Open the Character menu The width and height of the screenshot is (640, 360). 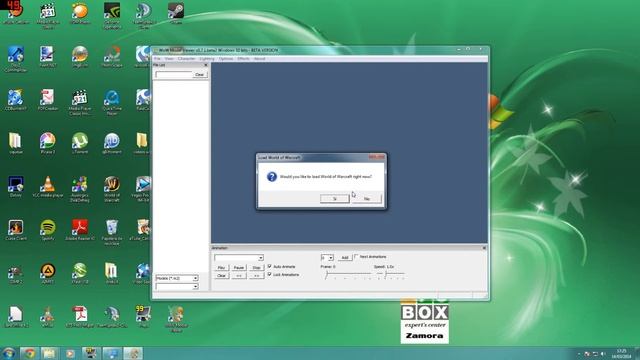187,59
